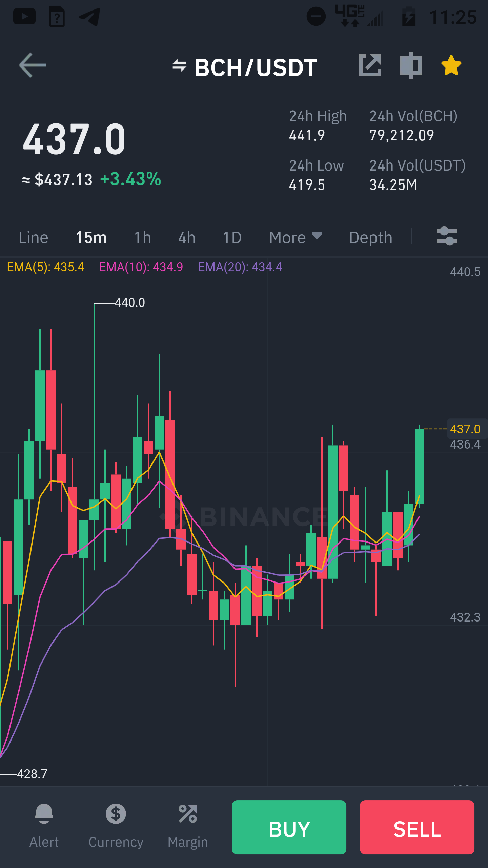Select the EMA(5) indicator label
Screen dimensions: 488x868
[45, 267]
